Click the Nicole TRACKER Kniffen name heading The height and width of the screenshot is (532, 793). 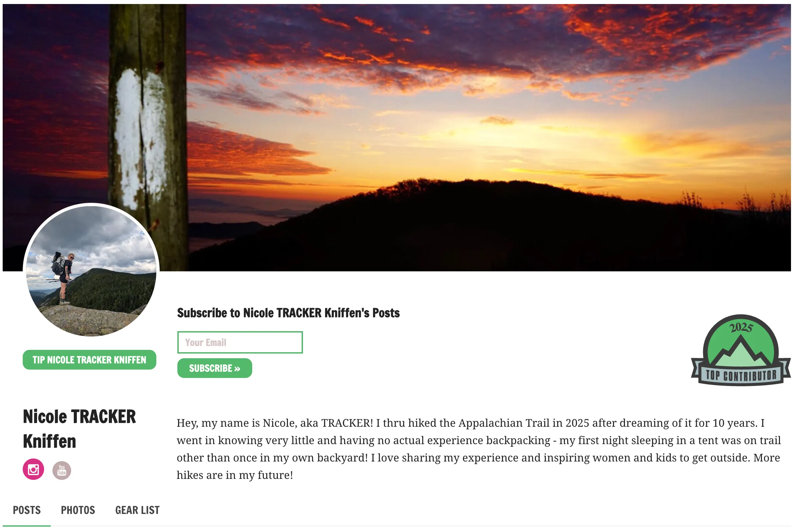point(80,429)
